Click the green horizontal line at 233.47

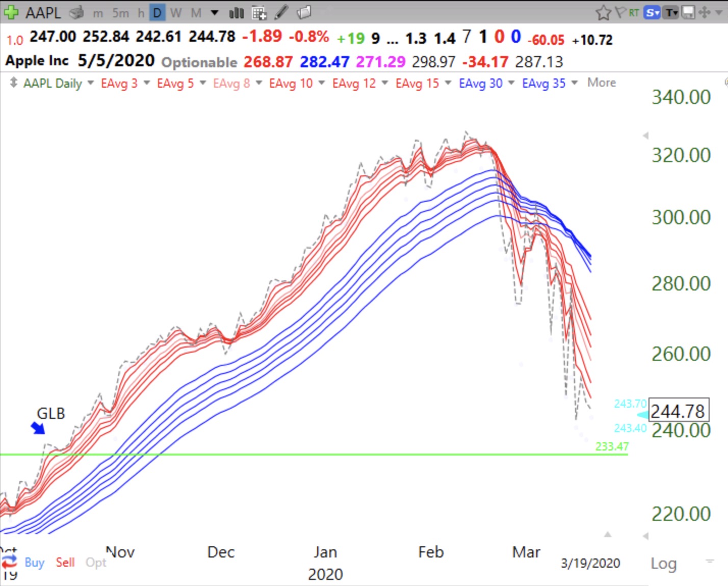pos(314,454)
